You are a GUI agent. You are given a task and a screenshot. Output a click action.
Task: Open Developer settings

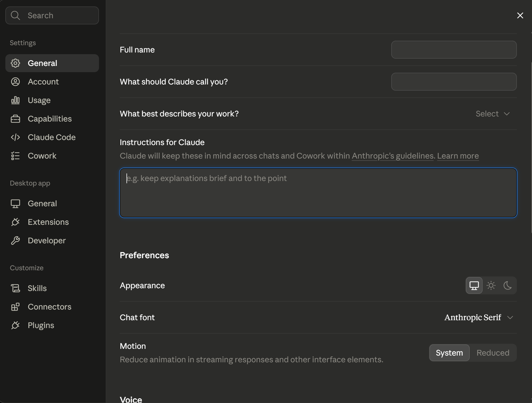(52, 241)
